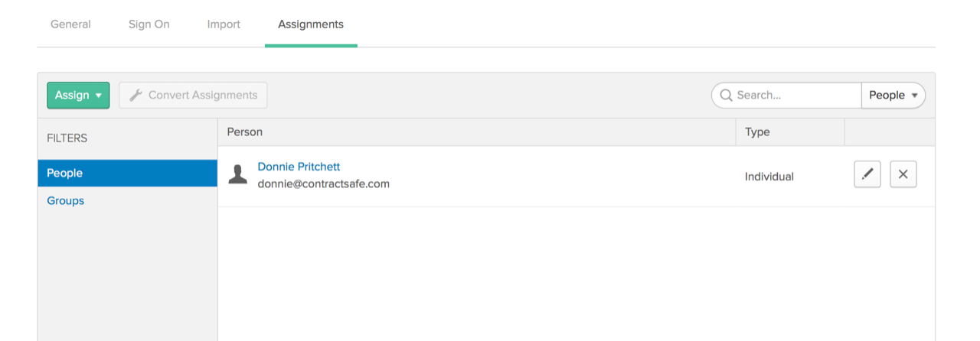
Task: Click the caret arrow on the Assign button
Action: [99, 96]
